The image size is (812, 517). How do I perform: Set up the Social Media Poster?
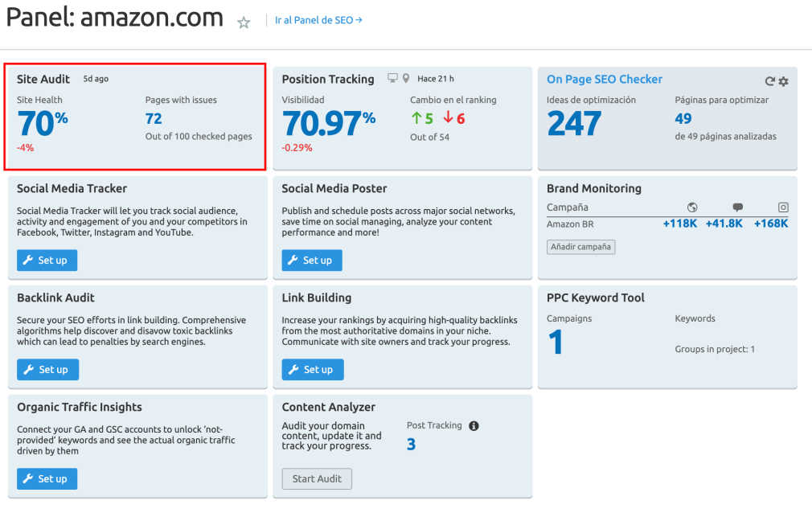[x=312, y=260]
